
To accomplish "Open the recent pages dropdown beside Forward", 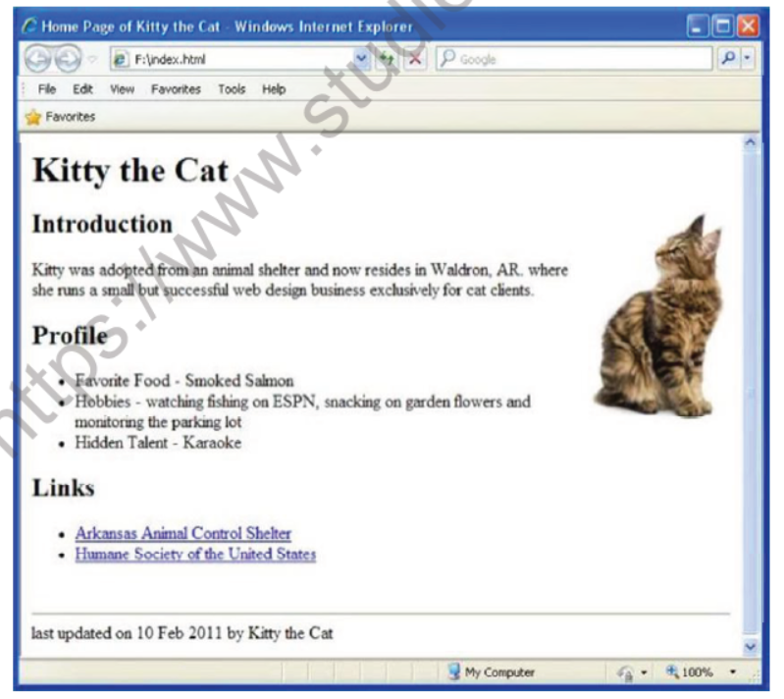I will coord(92,60).
